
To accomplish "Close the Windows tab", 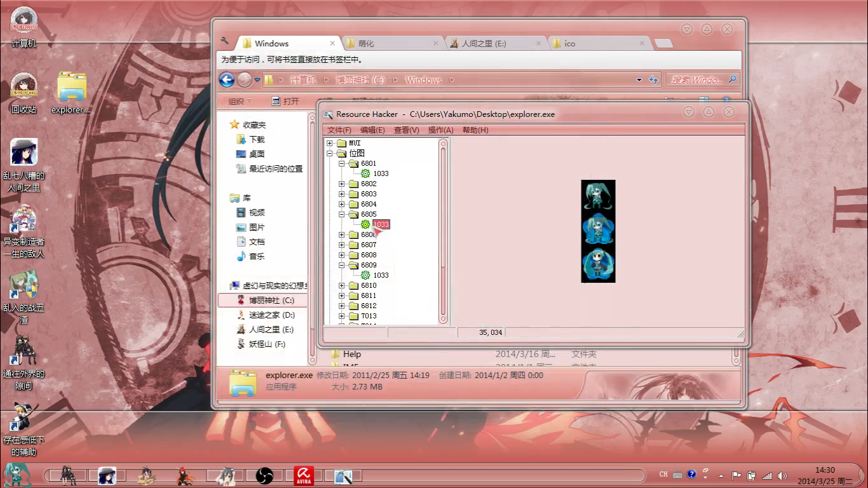I will tap(332, 43).
